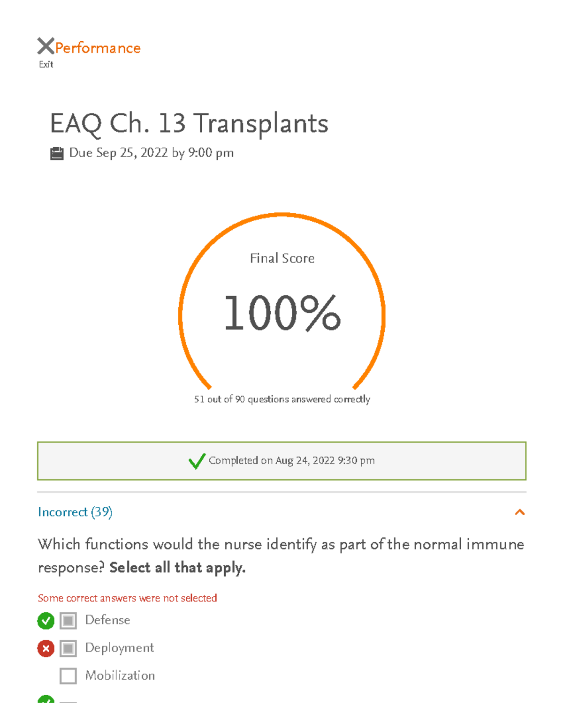Click the Completed on Aug 24 banner
Image resolution: width=563 pixels, height=728 pixels.
281,461
